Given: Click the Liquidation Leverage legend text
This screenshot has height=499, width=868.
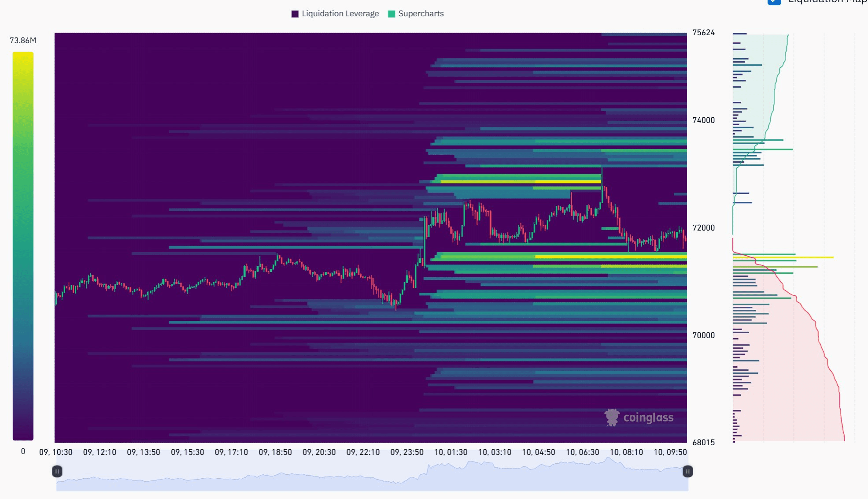Looking at the screenshot, I should 340,14.
